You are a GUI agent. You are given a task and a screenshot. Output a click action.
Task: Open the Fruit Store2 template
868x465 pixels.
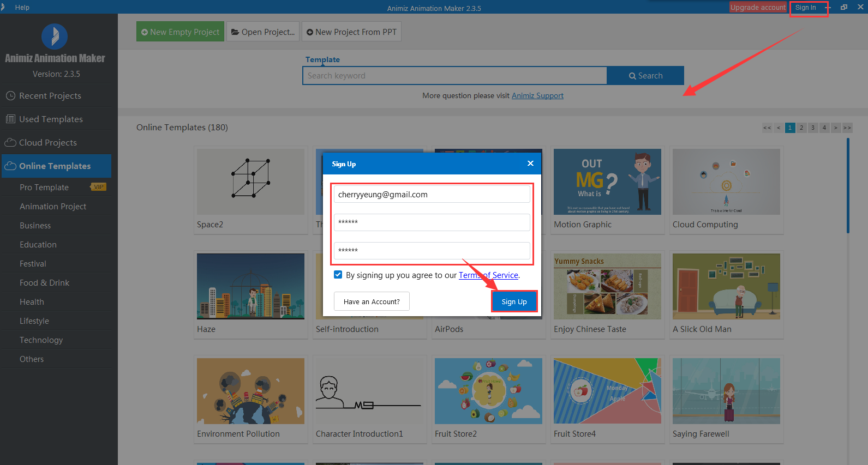(488, 391)
